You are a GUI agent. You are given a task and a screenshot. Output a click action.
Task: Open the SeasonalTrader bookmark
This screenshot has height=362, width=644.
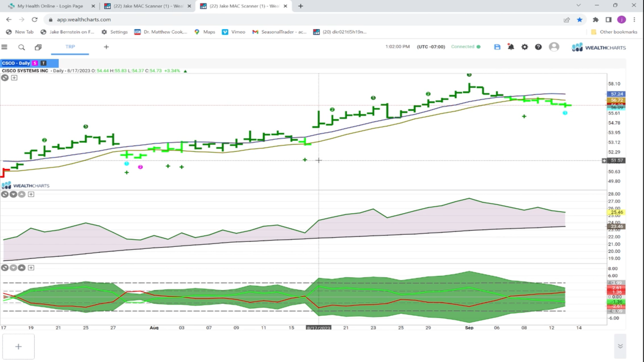pos(279,32)
